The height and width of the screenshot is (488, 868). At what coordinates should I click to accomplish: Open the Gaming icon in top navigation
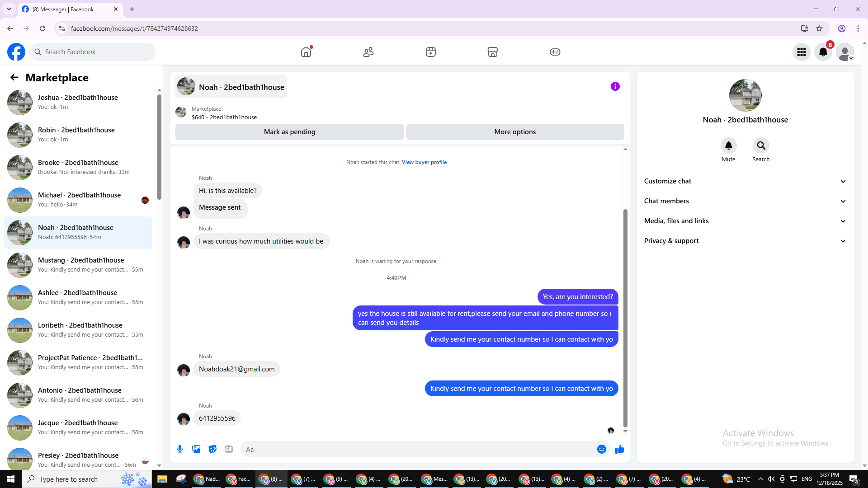pyautogui.click(x=555, y=52)
